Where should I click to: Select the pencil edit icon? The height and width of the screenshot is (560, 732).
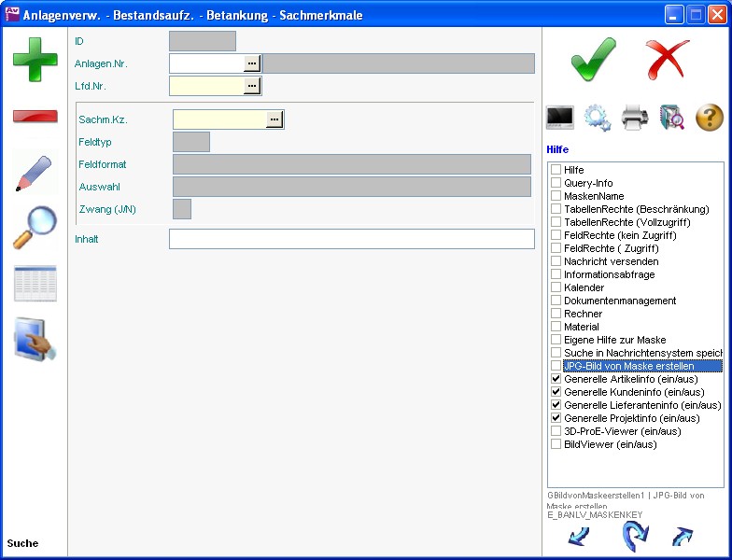click(35, 174)
